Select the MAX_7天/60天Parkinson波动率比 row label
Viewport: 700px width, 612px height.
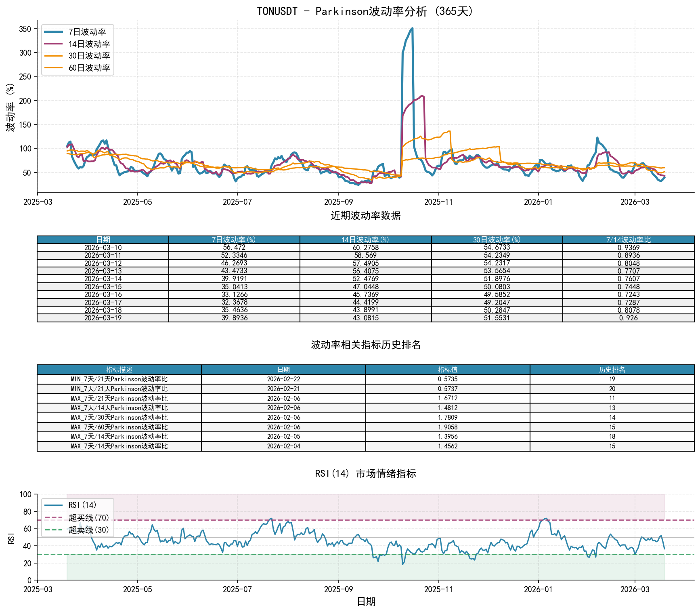click(x=119, y=427)
